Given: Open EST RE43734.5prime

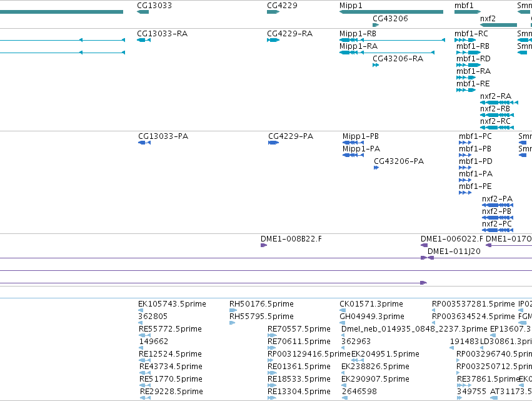Looking at the screenshot, I should click(x=145, y=373).
